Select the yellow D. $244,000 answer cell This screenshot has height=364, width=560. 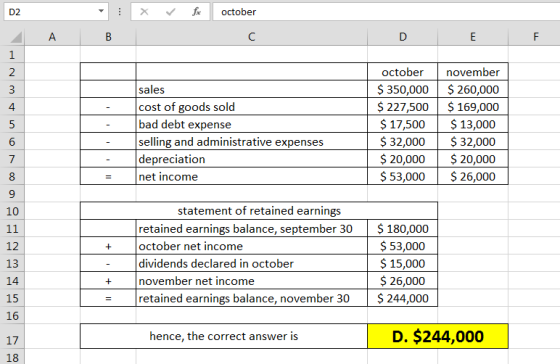pyautogui.click(x=438, y=336)
